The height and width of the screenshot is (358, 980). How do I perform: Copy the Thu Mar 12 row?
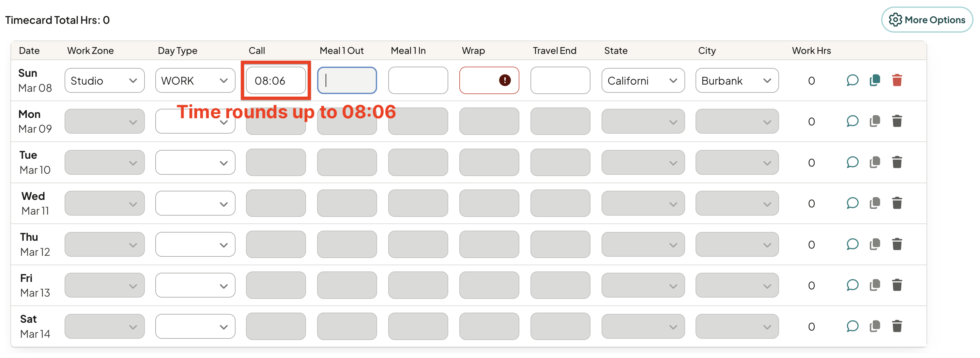(x=875, y=244)
